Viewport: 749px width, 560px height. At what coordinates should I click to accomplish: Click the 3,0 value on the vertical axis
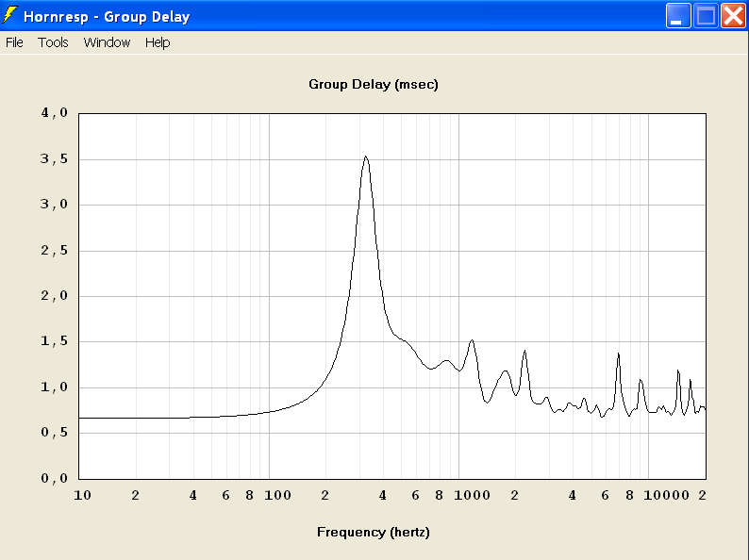click(x=55, y=205)
